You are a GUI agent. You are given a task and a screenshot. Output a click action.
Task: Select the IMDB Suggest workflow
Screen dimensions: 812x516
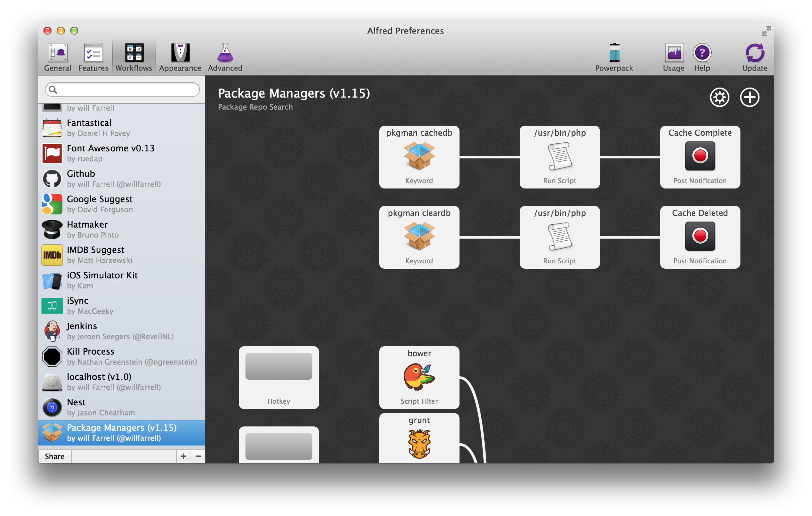(122, 255)
